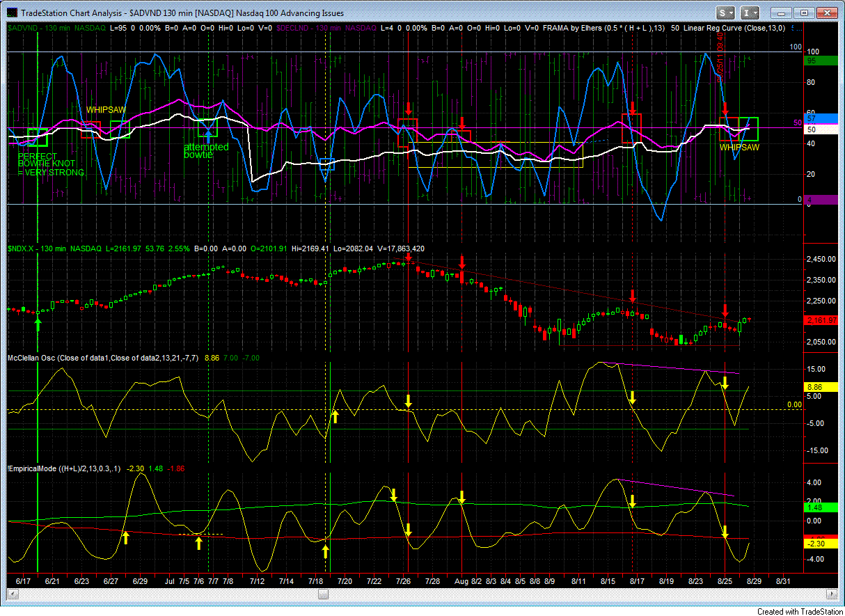845x616 pixels.
Task: Click the 2,350.00 price axis label
Action: point(821,280)
